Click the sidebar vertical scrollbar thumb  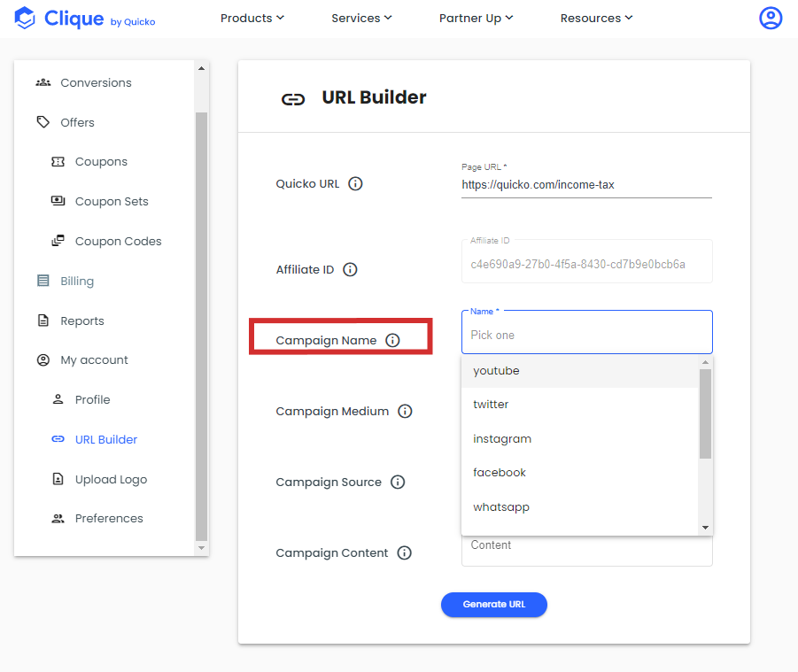202,327
